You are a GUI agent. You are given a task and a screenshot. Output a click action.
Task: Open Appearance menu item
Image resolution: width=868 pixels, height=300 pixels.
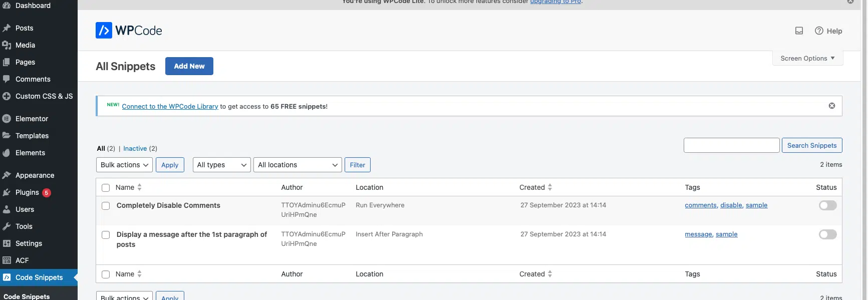point(35,175)
